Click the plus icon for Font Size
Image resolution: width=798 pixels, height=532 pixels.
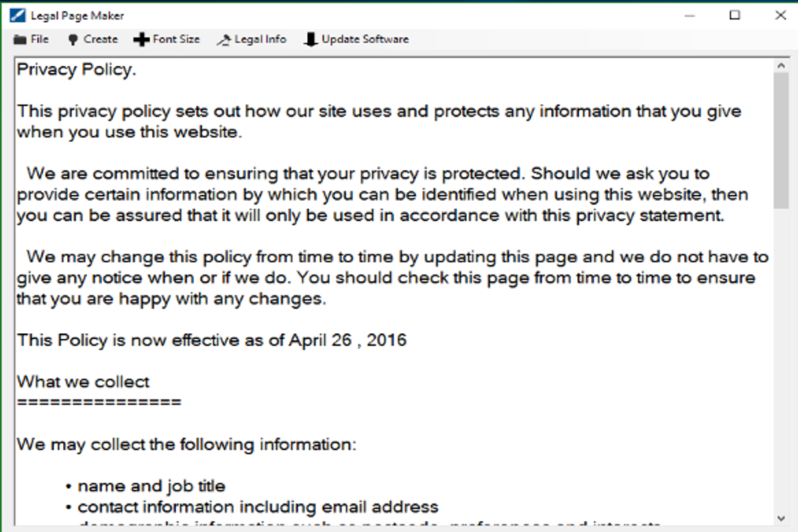[141, 40]
